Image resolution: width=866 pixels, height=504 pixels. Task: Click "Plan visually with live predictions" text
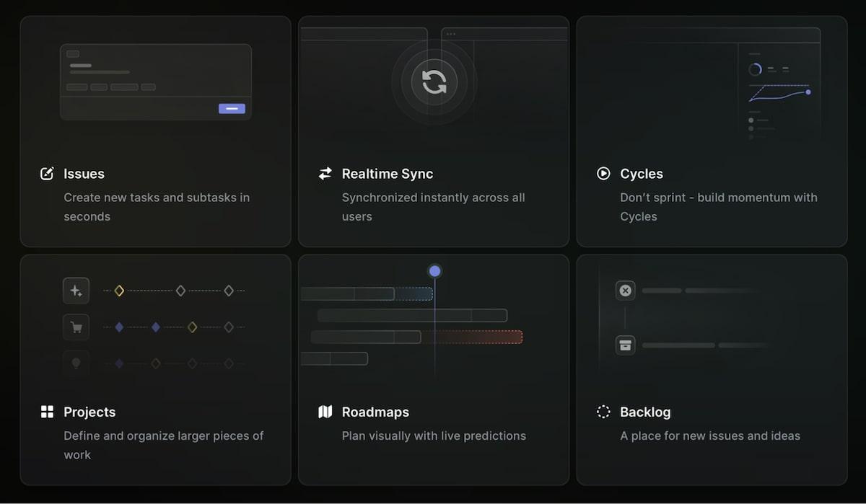pyautogui.click(x=434, y=436)
